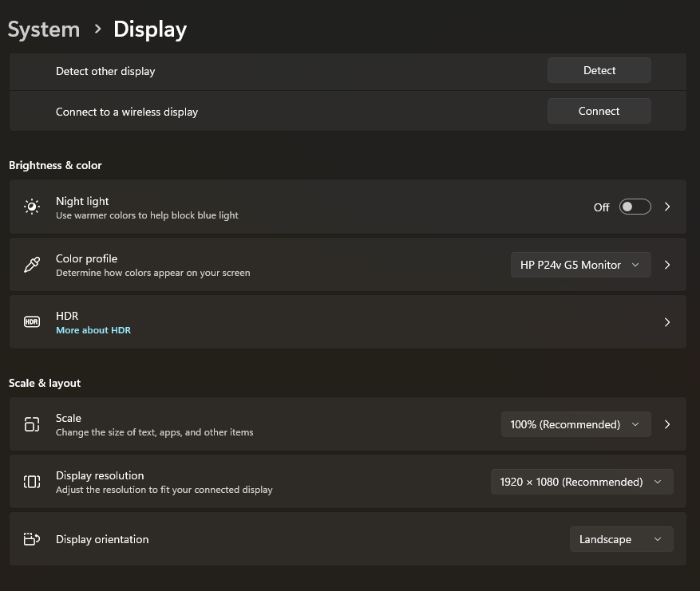Click 'Determine how colors appear on your screen'
700x591 pixels.
coord(153,273)
